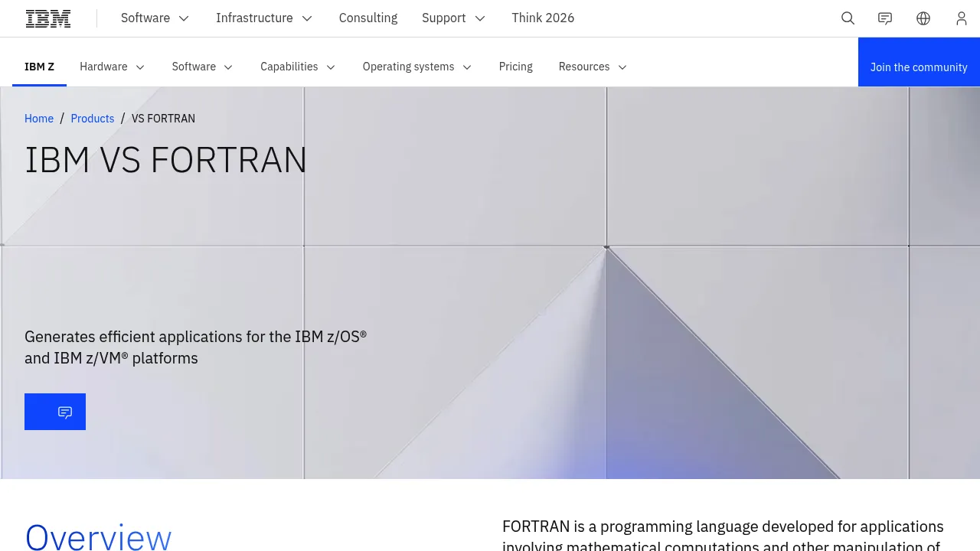Open the Pricing page
980x551 pixels.
516,67
